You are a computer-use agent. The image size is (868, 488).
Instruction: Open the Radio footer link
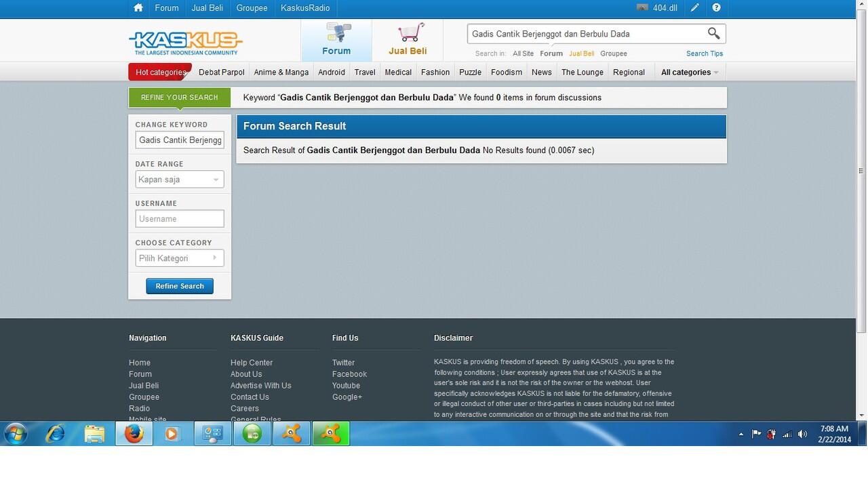tap(140, 409)
